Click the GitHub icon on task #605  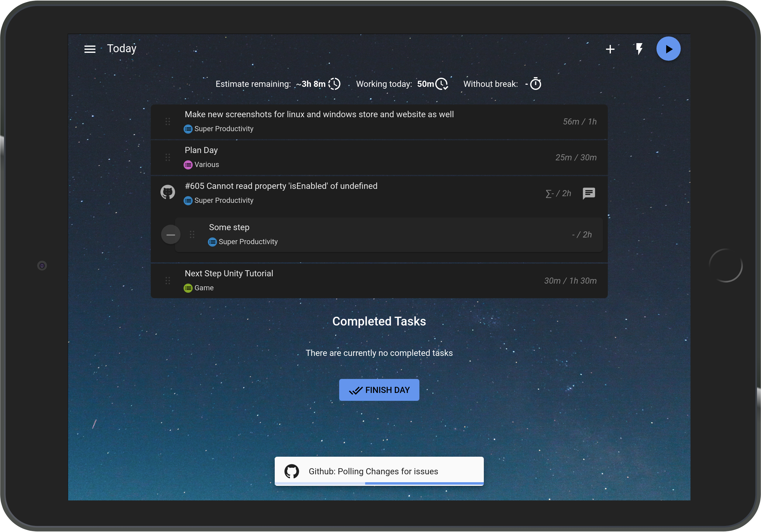(x=168, y=192)
